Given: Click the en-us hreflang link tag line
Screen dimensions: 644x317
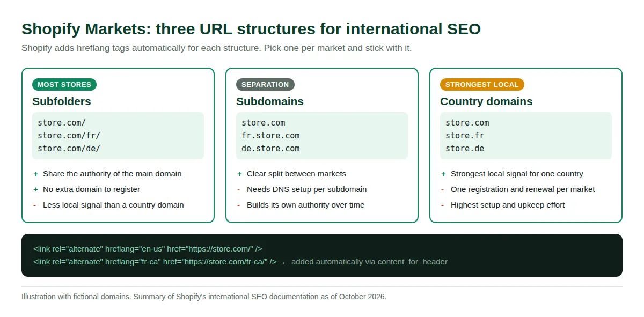Looking at the screenshot, I should pyautogui.click(x=148, y=249).
